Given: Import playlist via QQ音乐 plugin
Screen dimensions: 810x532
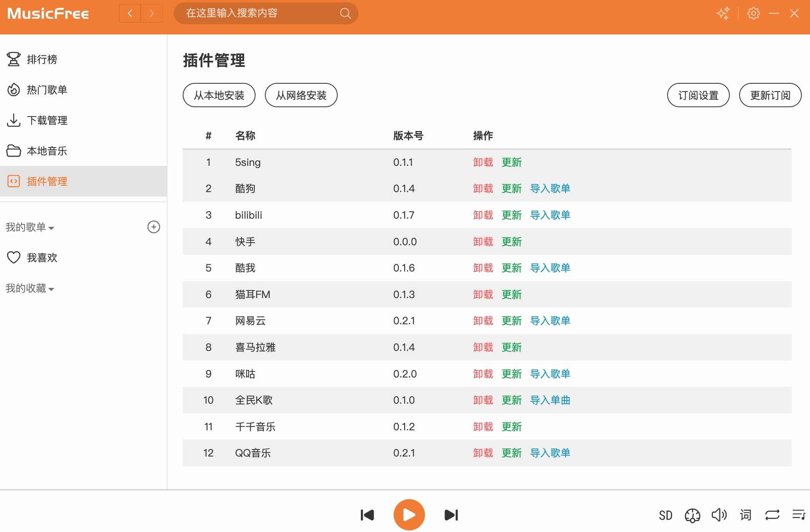Looking at the screenshot, I should [x=550, y=453].
